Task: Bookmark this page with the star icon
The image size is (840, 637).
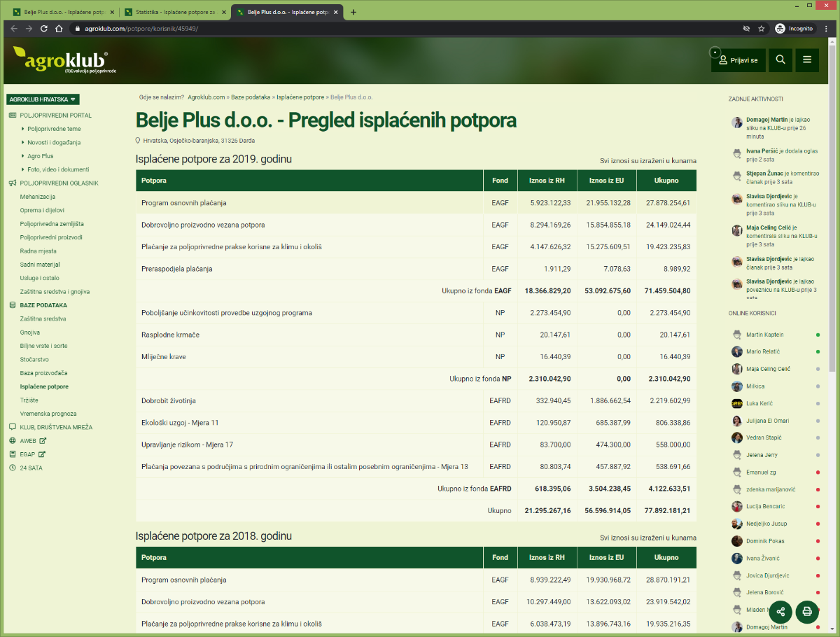Action: point(762,29)
